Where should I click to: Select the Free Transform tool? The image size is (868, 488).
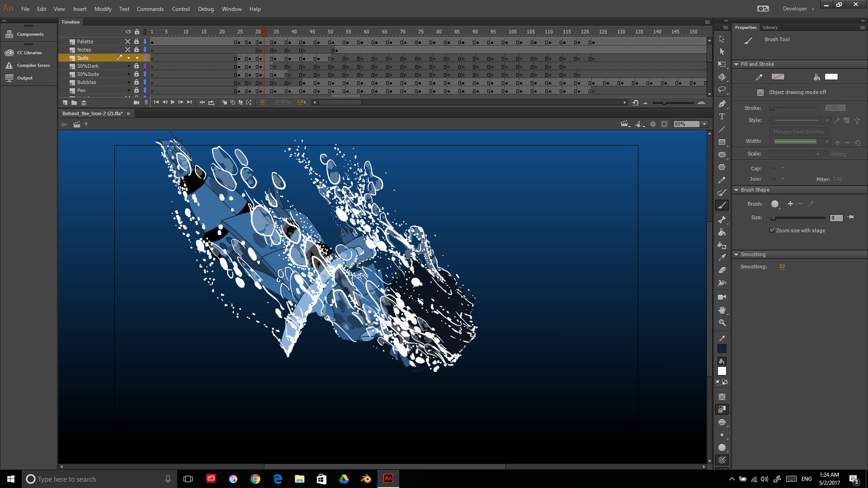point(722,64)
